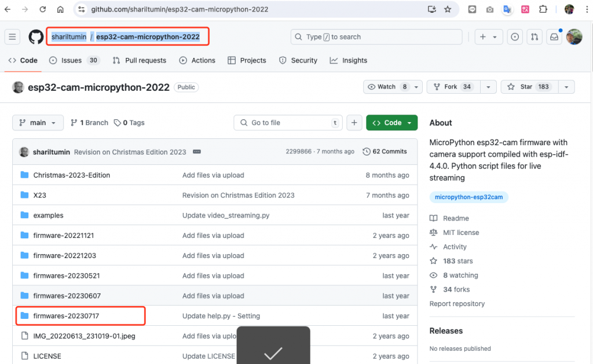Focus the Type / to search field
This screenshot has width=593, height=364.
376,36
